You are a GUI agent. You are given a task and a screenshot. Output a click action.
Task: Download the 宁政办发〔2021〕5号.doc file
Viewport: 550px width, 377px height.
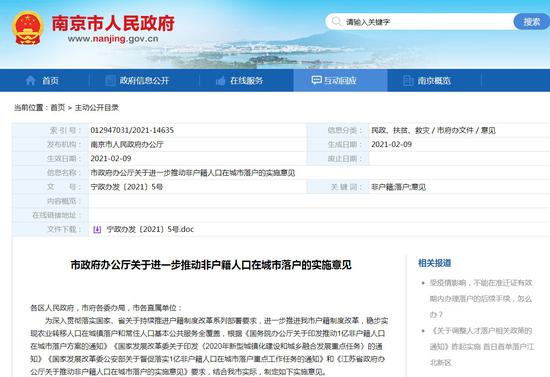150,229
